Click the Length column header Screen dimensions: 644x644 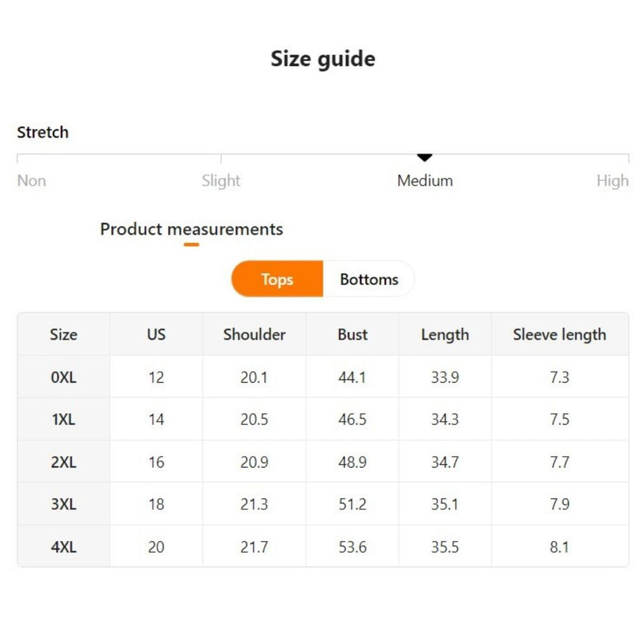[445, 335]
